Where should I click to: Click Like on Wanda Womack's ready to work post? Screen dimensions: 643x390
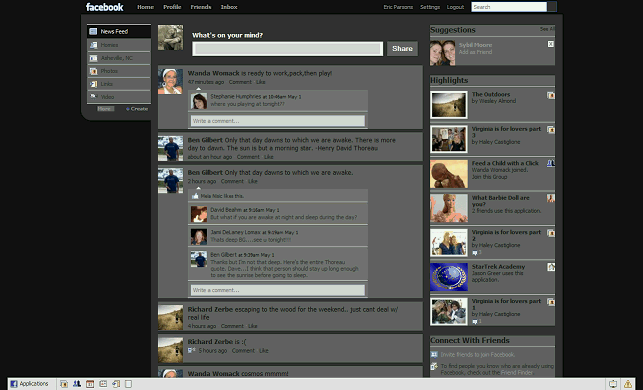(x=260, y=82)
